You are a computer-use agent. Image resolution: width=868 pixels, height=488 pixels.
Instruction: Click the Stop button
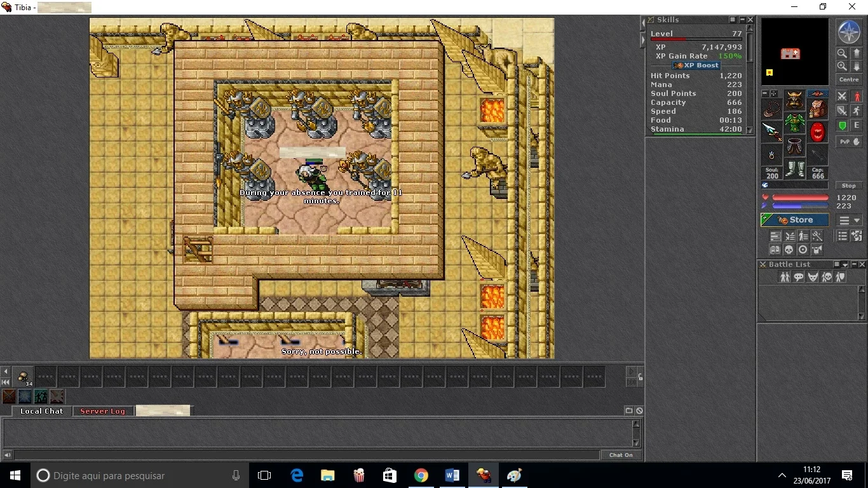coord(849,186)
